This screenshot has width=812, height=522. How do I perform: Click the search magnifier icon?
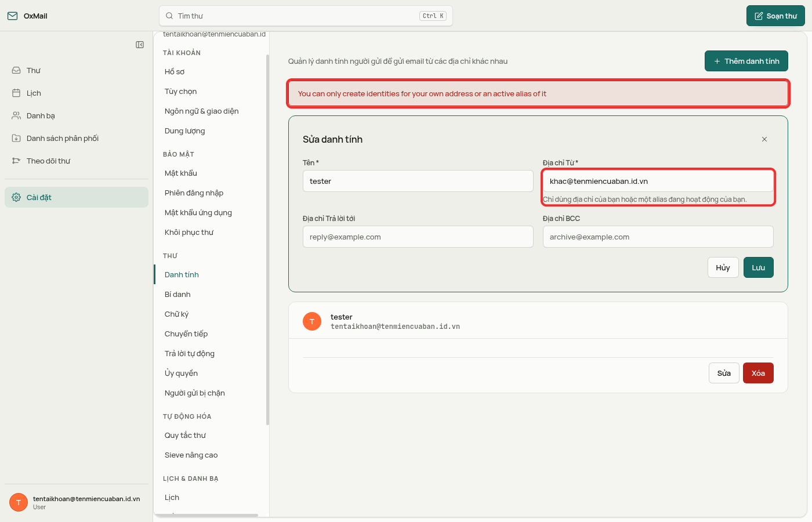pos(169,16)
